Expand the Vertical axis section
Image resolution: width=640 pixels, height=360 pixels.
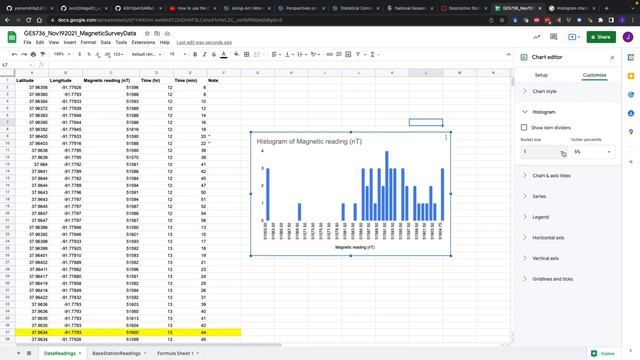(568, 258)
